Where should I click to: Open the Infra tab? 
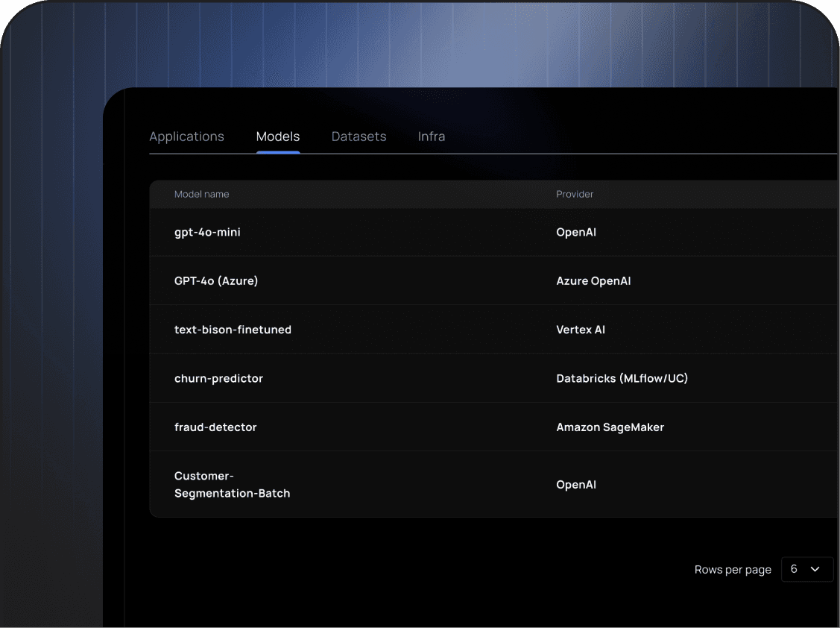pyautogui.click(x=431, y=136)
